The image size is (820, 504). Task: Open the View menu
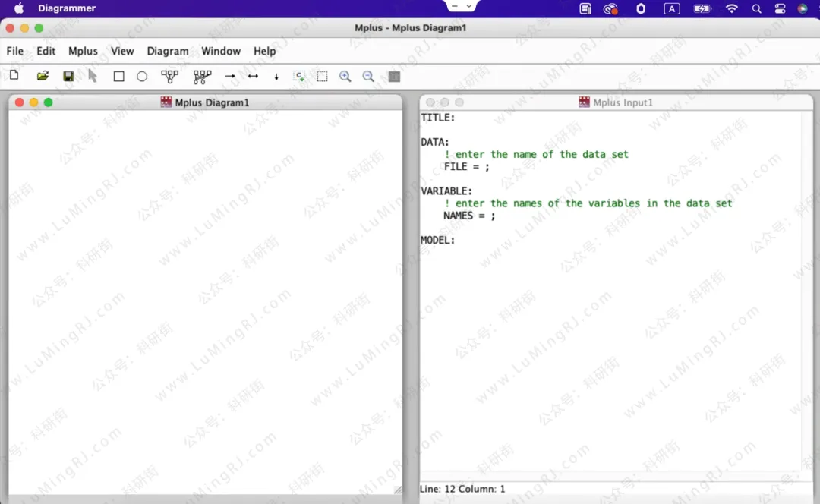[122, 51]
